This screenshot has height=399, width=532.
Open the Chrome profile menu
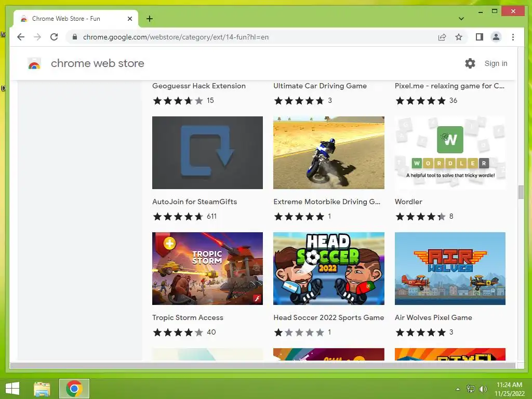(496, 37)
